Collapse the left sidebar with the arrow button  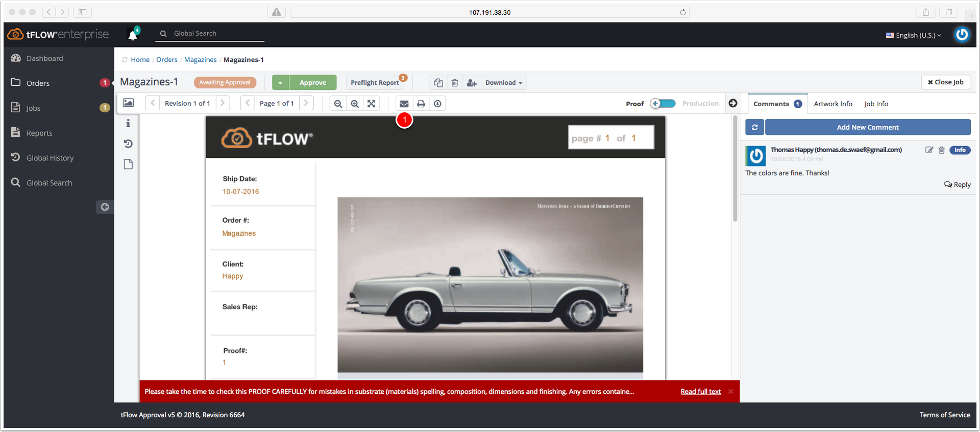point(105,207)
